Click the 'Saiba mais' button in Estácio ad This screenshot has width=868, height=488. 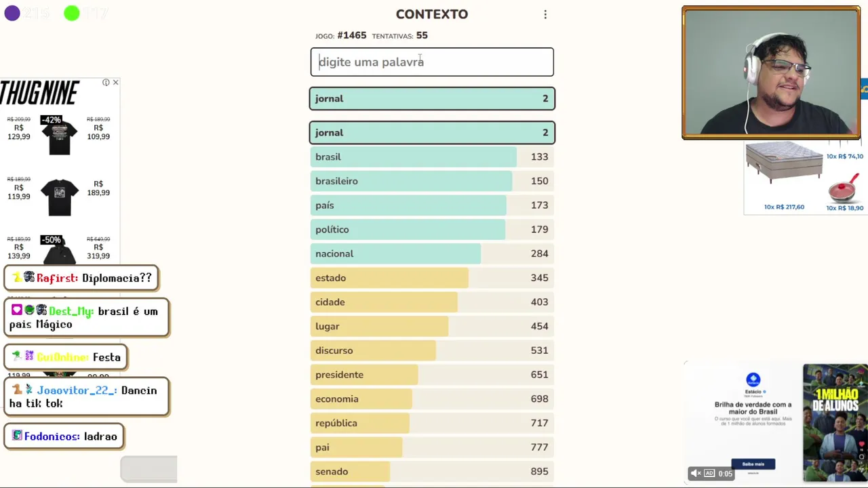753,464
